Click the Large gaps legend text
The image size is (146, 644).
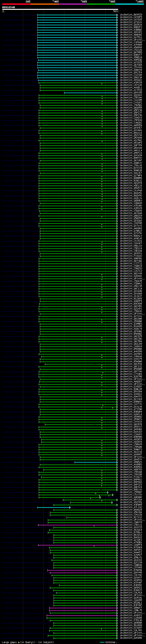(x=28, y=642)
